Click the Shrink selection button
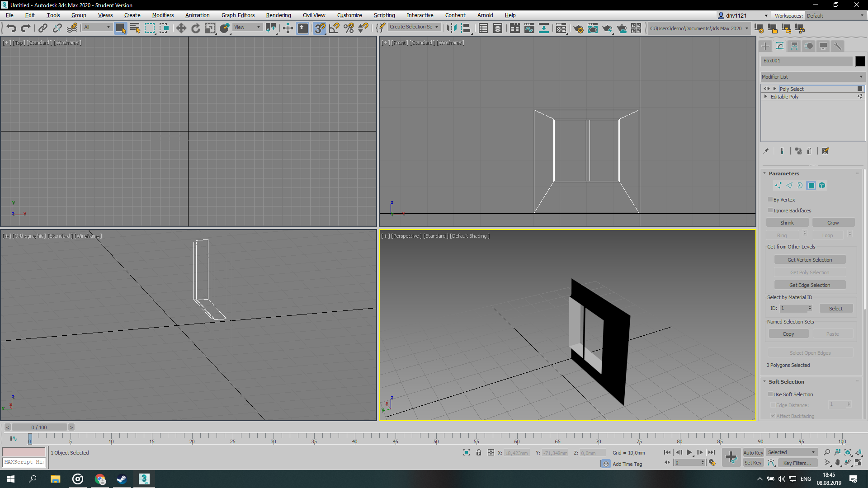Viewport: 868px width, 488px height. tap(787, 223)
